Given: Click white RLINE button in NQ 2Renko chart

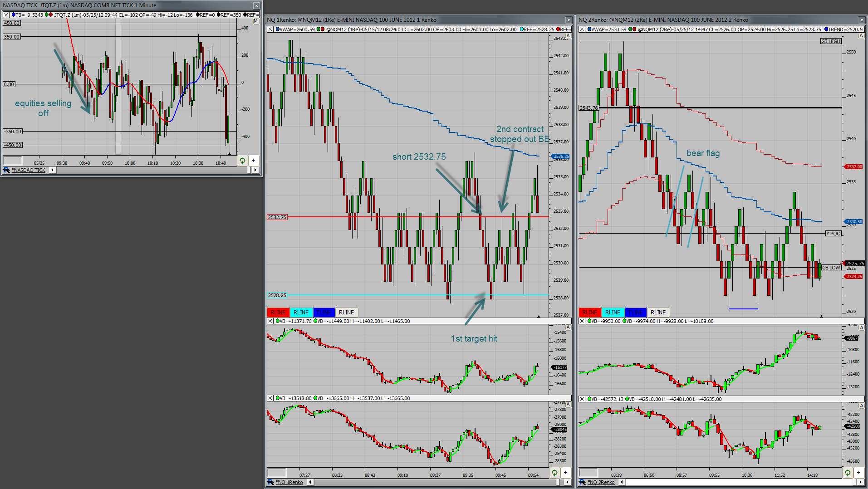Looking at the screenshot, I should (x=658, y=313).
